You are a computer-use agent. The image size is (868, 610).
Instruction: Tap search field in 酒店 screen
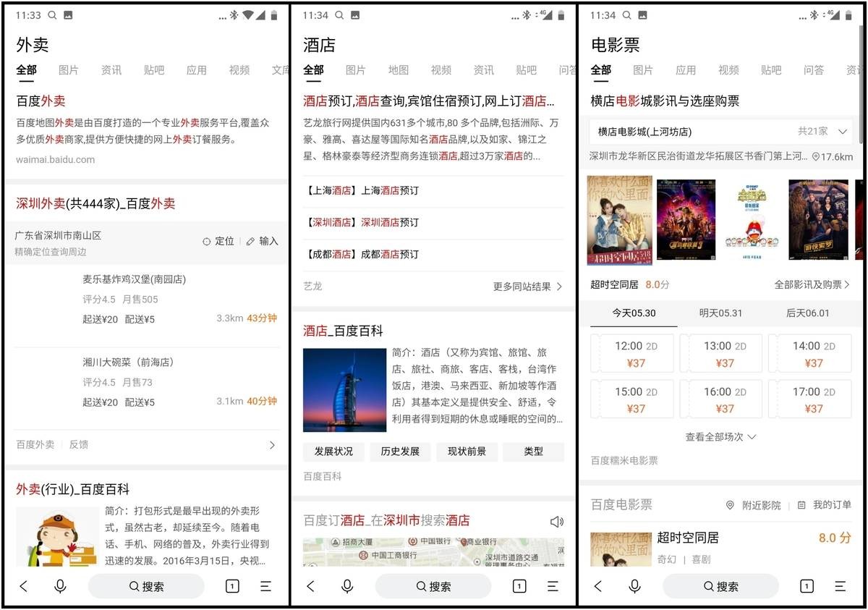click(433, 586)
